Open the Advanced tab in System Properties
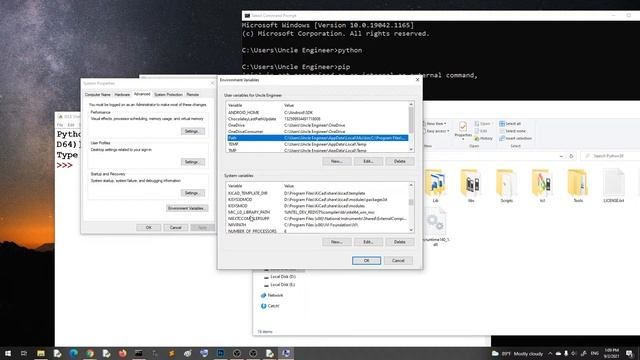The image size is (640, 360). click(x=142, y=94)
